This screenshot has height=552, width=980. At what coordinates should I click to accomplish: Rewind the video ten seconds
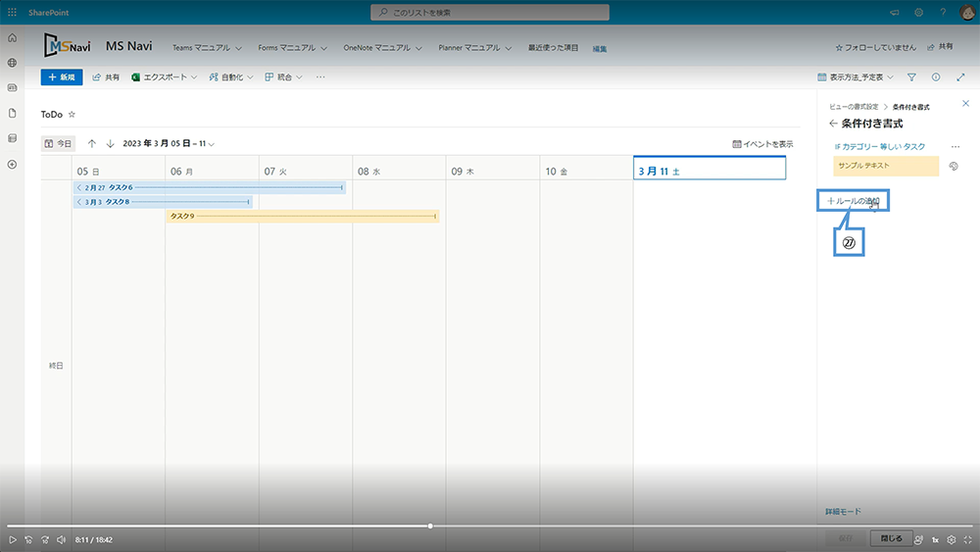coord(28,539)
